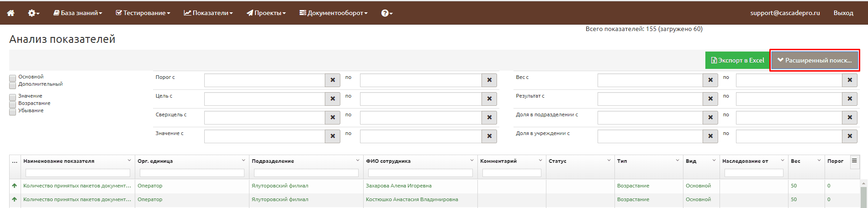Screen dimensions: 868x208
Task: Open 'Костюшко Анастасия Владимировна' employee link
Action: coord(412,199)
